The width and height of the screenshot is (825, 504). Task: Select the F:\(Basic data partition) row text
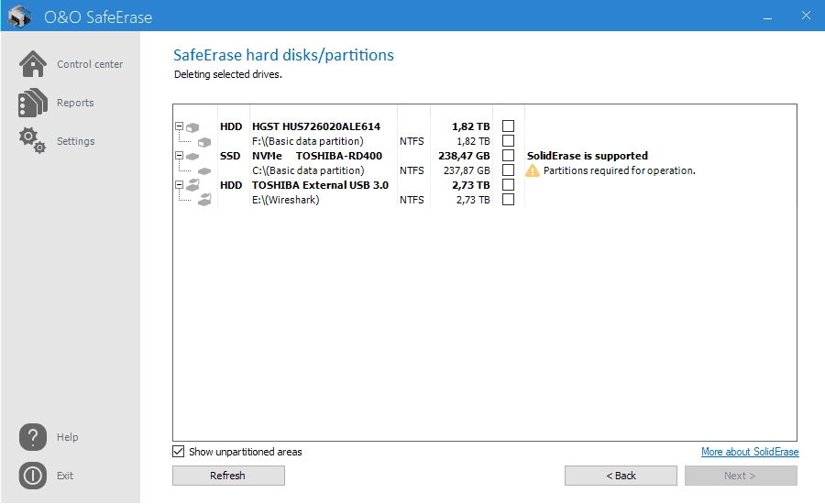308,141
